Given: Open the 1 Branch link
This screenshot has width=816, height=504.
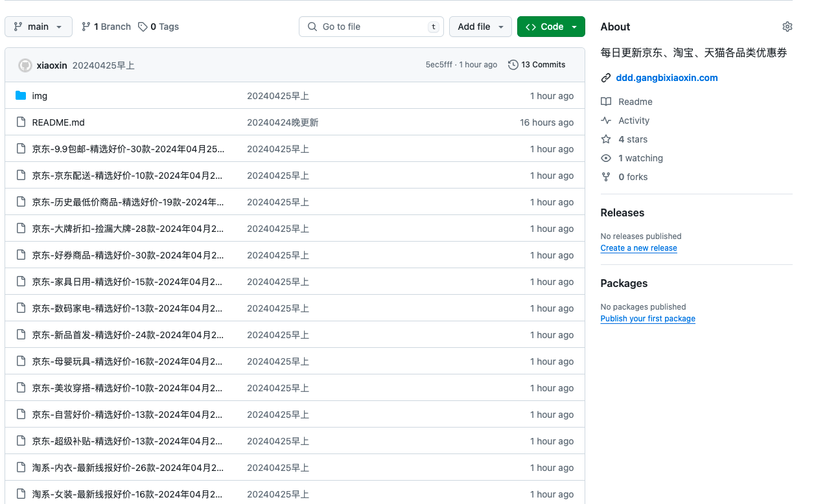Looking at the screenshot, I should 106,27.
